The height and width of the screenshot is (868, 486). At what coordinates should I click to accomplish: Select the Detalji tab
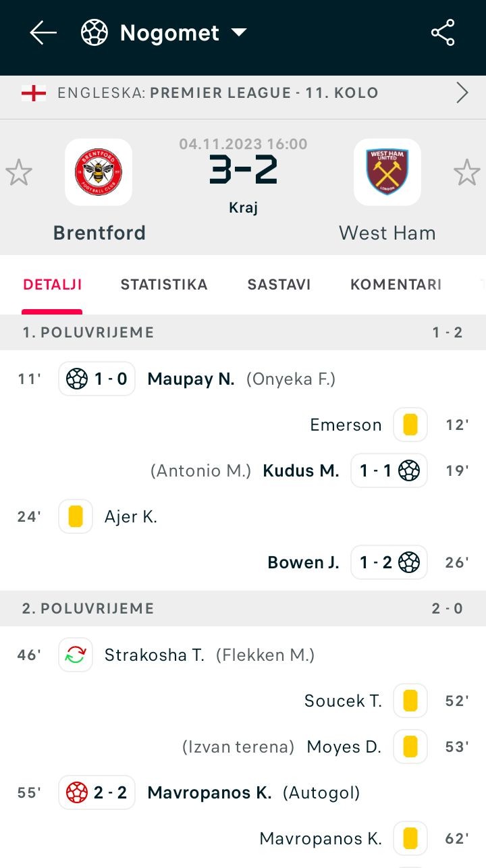click(x=53, y=285)
